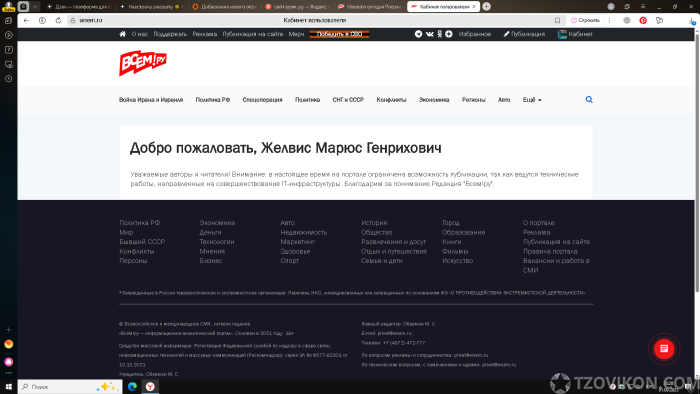This screenshot has width=700, height=394.
Task: Open Спецоперация navigation item
Action: point(262,100)
